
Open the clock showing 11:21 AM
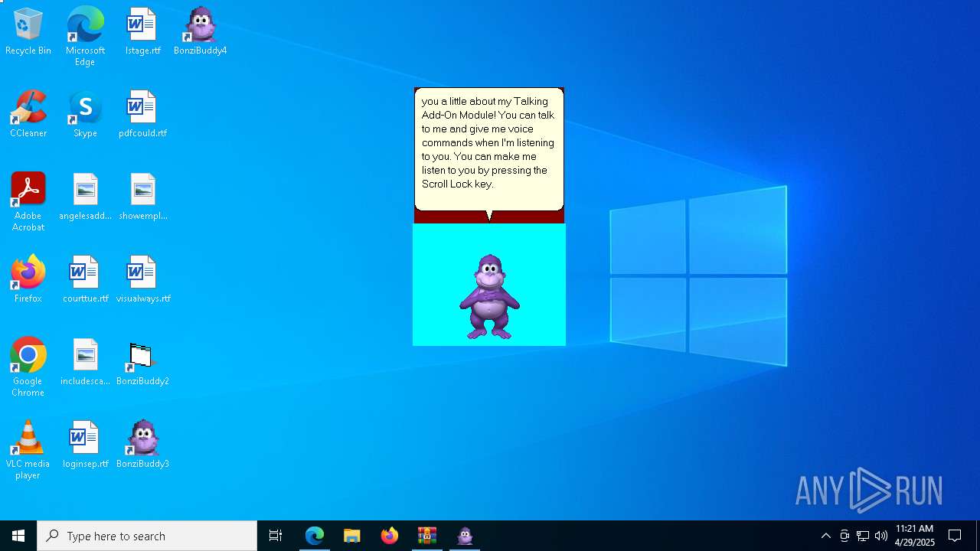pyautogui.click(x=915, y=536)
